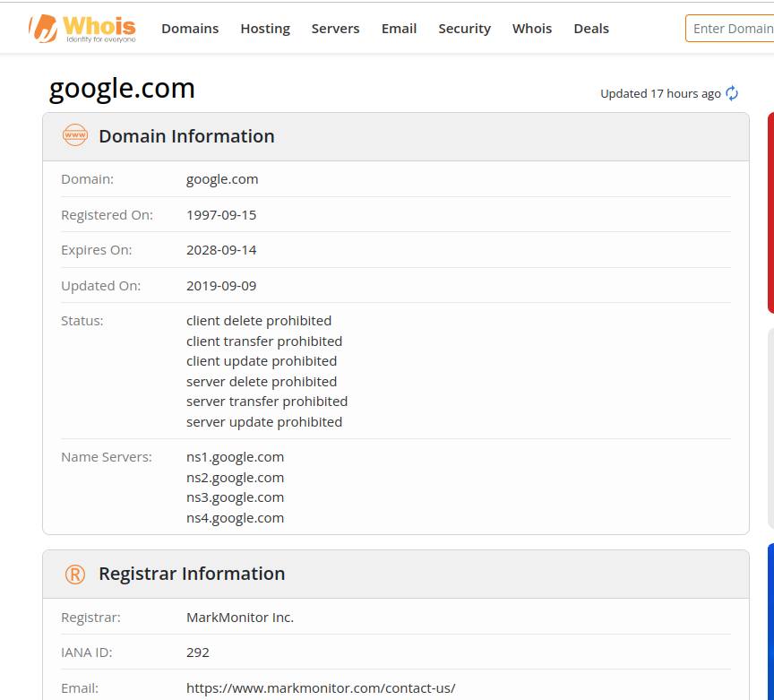
Task: Click the "Name Servers:" label
Action: tap(106, 457)
